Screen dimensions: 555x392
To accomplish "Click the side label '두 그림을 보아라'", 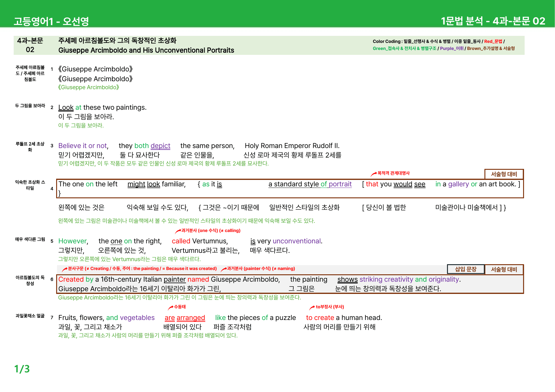I will (x=30, y=106).
